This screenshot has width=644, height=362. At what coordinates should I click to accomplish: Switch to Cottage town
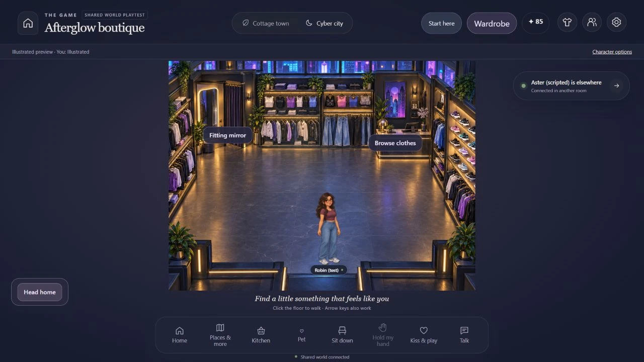pyautogui.click(x=265, y=23)
